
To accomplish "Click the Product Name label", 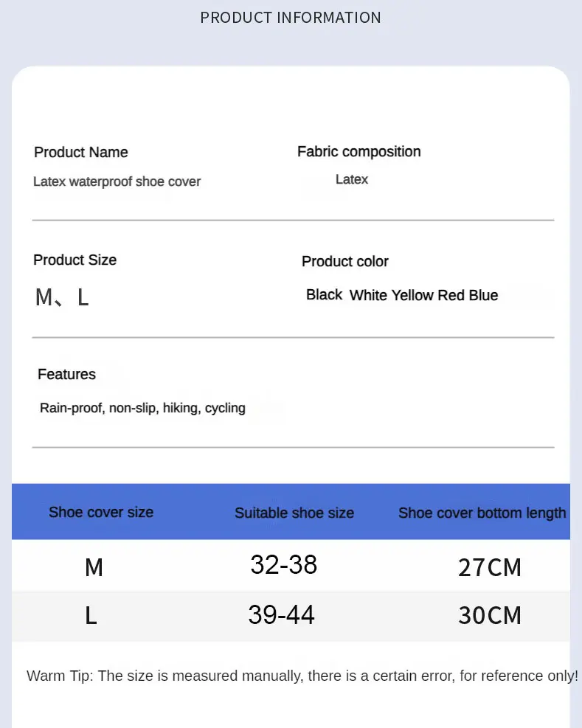I will (x=81, y=153).
